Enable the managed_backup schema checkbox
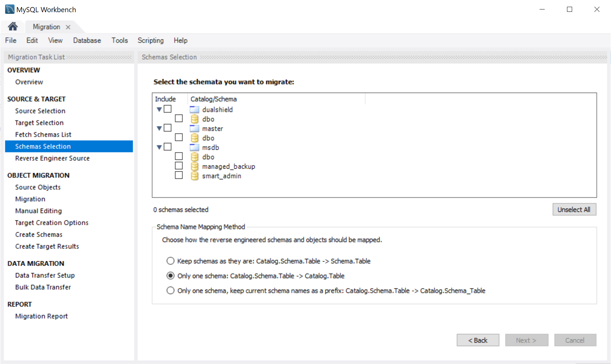 point(179,166)
